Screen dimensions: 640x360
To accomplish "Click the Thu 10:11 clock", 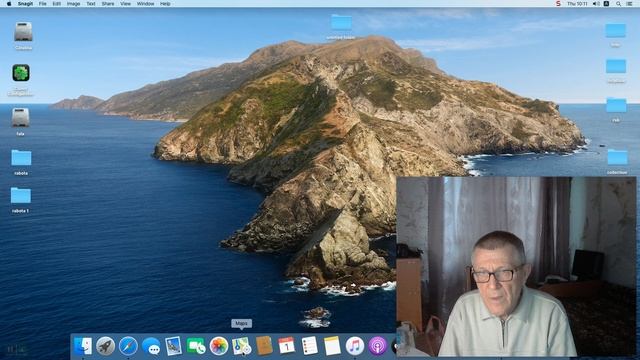I will click(x=577, y=4).
